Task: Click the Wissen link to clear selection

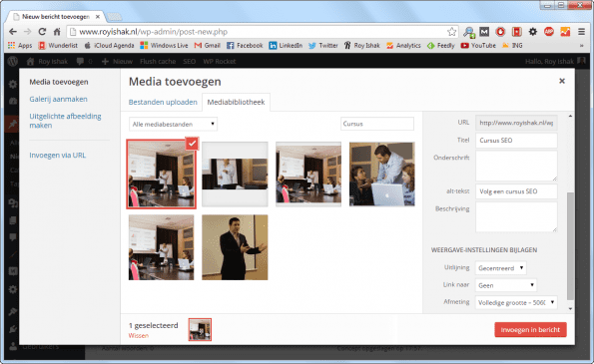Action: tap(139, 336)
